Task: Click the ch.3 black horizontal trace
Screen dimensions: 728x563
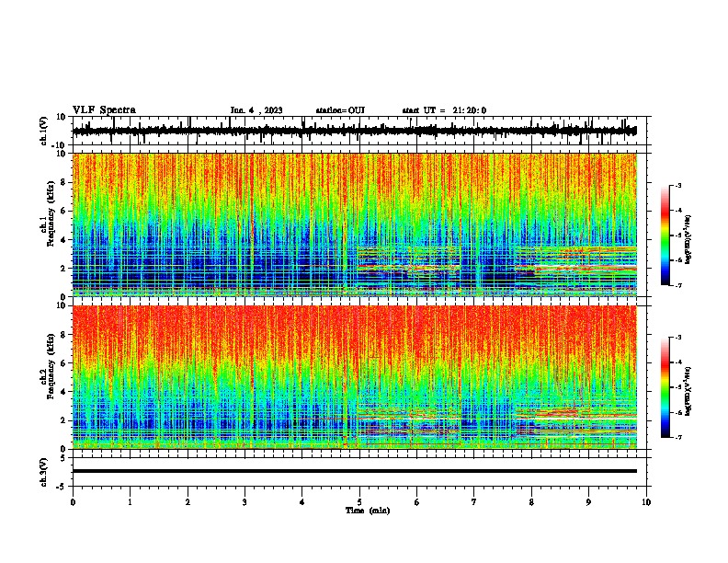Action: coord(355,471)
